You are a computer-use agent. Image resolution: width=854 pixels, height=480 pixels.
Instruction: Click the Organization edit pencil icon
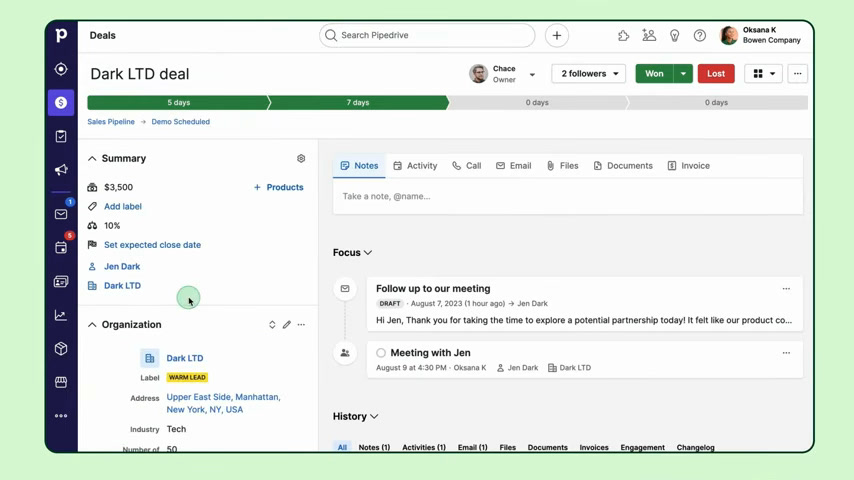click(286, 325)
